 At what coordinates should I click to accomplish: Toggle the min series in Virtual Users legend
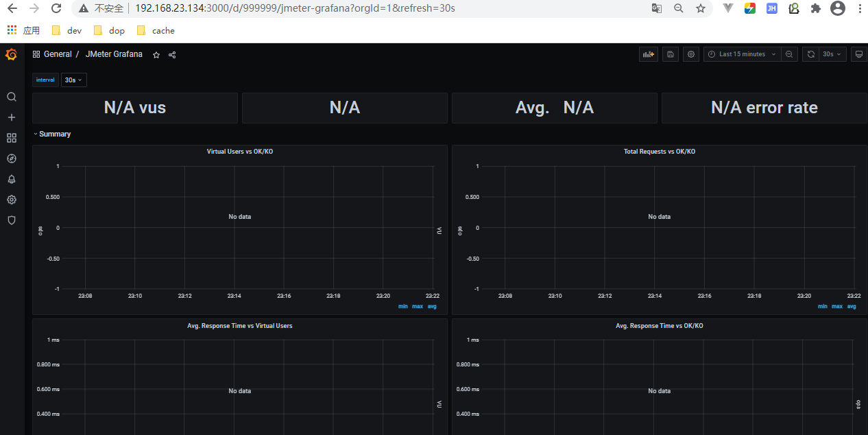[x=402, y=306]
